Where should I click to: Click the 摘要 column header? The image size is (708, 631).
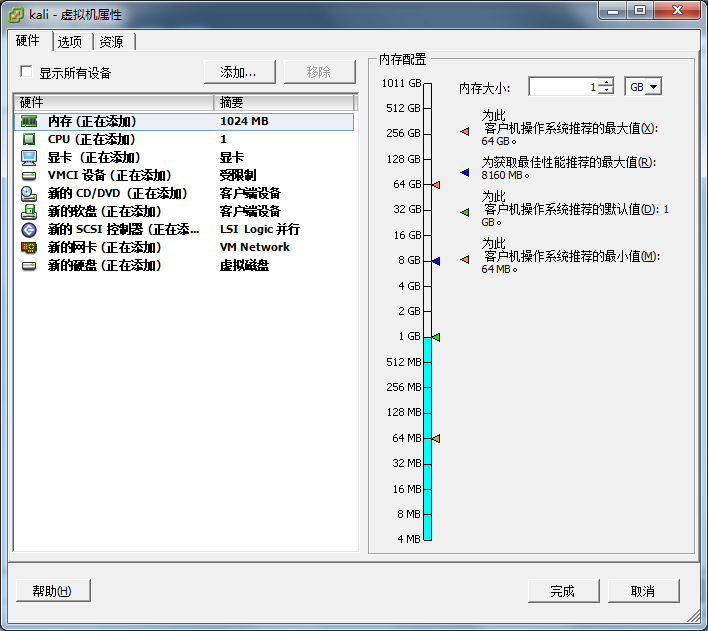click(284, 103)
